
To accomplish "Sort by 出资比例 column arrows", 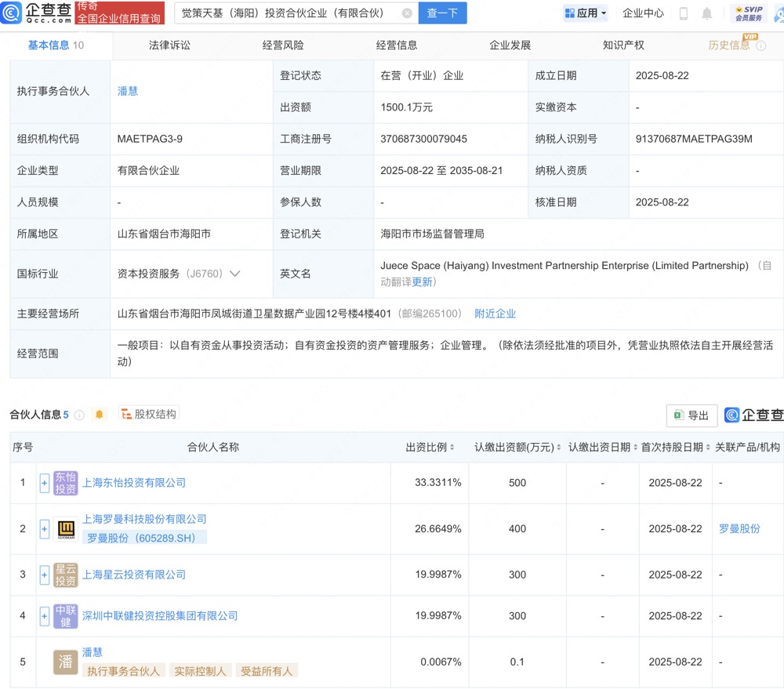I will point(452,448).
